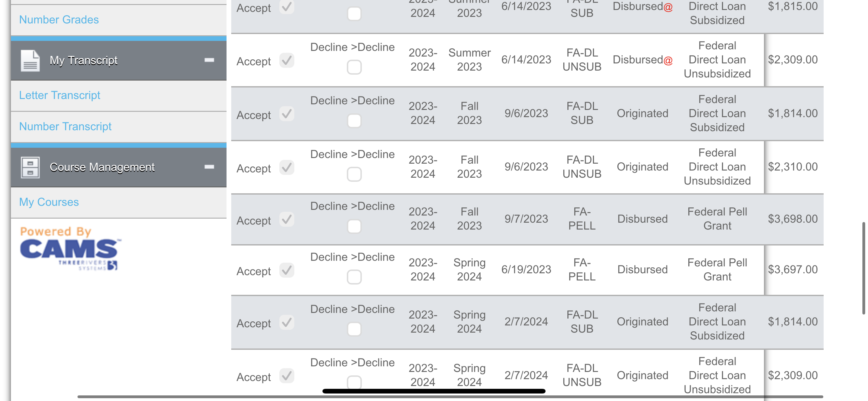Check the Decline box for the Summer 2023 Unsubsidized loan
The width and height of the screenshot is (868, 401).
[x=354, y=67]
